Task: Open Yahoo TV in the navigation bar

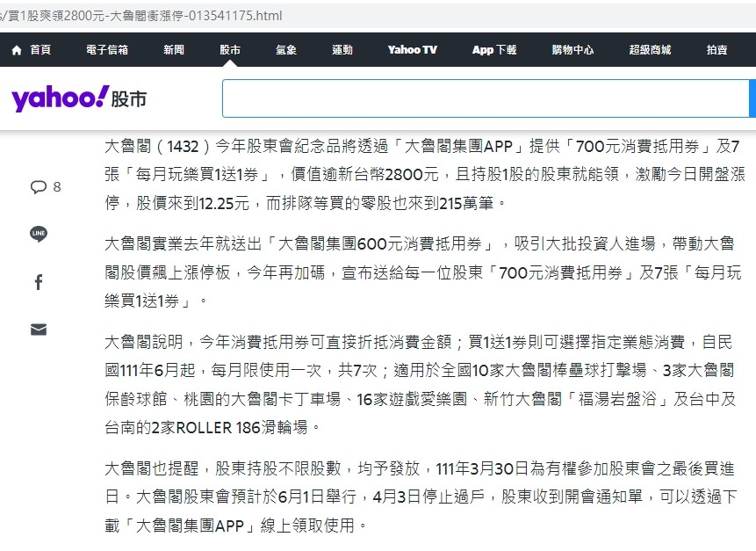Action: pyautogui.click(x=412, y=50)
